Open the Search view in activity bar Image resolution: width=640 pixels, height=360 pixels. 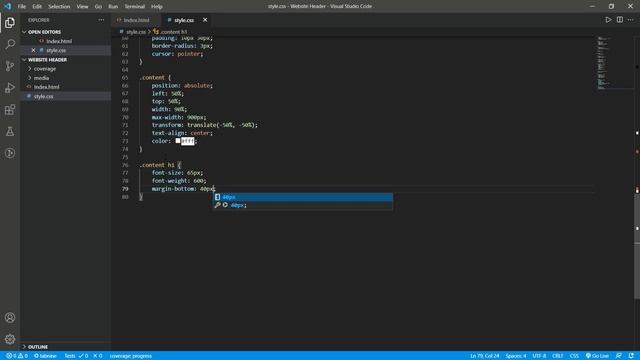(10, 44)
